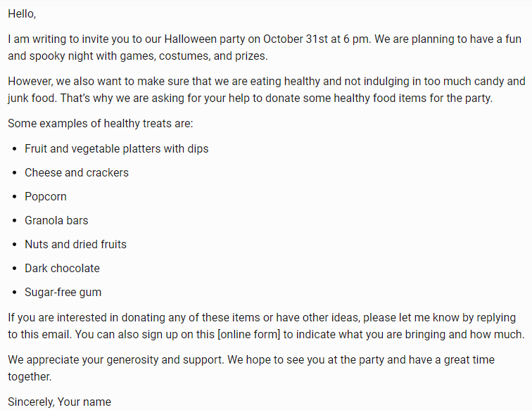Click the 'Fruit and vegetable platters with dips' item
Screen dimensions: 532x410
click(116, 149)
